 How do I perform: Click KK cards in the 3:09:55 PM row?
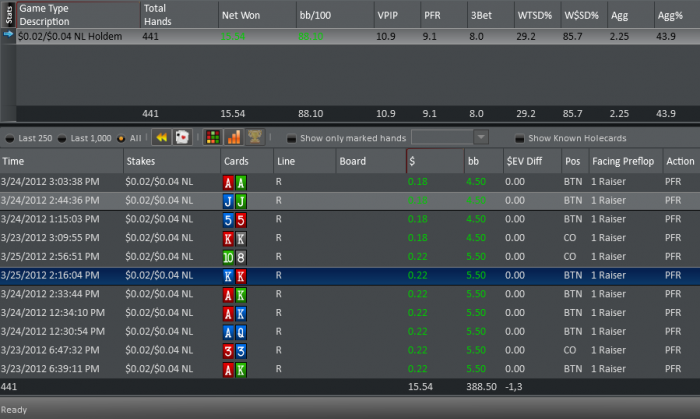tap(235, 238)
